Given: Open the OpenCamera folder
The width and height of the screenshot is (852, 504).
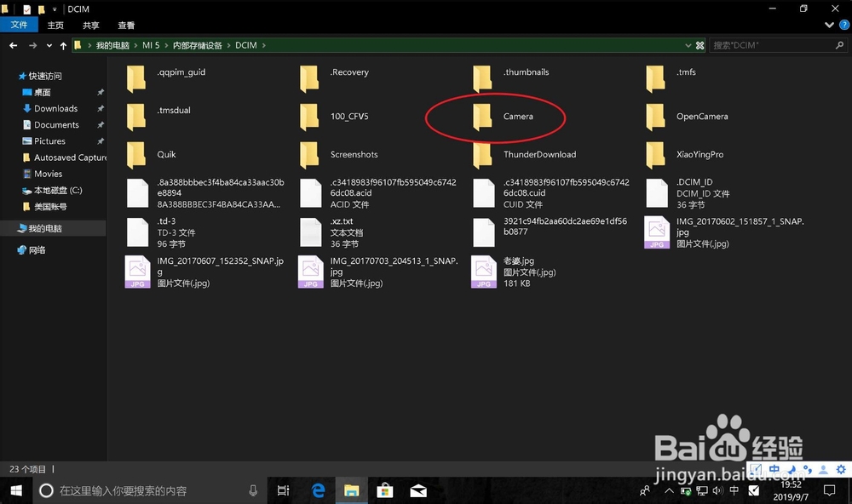Looking at the screenshot, I should [x=687, y=117].
